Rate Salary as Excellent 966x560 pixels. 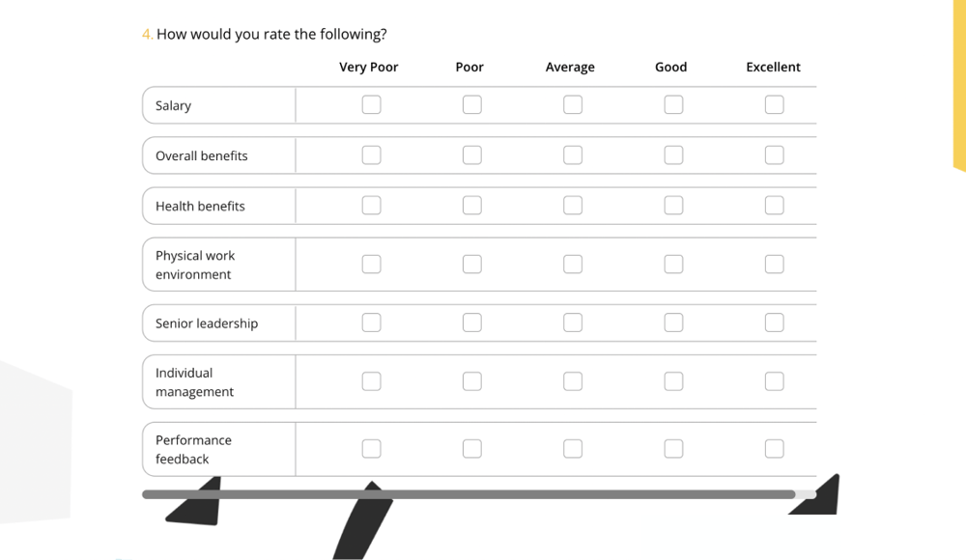tap(774, 104)
